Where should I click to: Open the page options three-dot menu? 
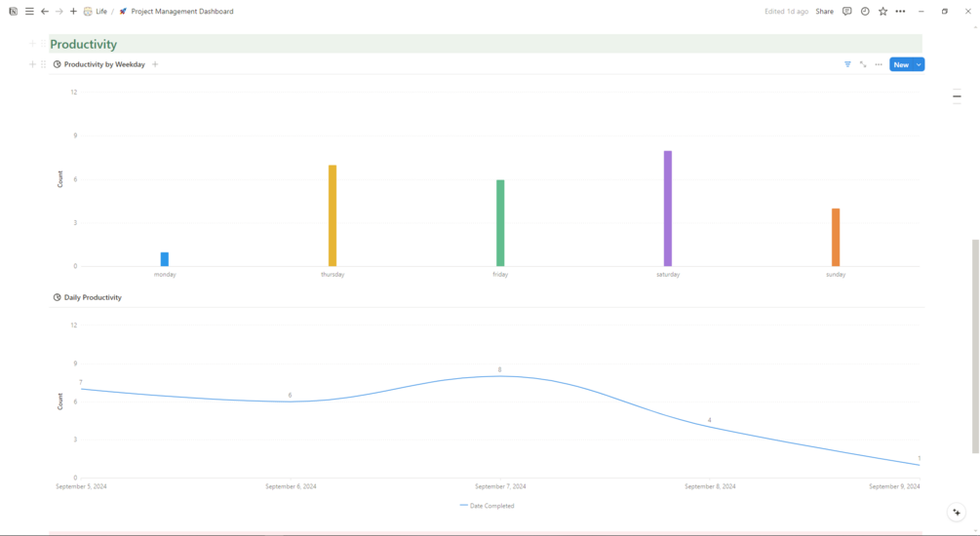pyautogui.click(x=900, y=12)
